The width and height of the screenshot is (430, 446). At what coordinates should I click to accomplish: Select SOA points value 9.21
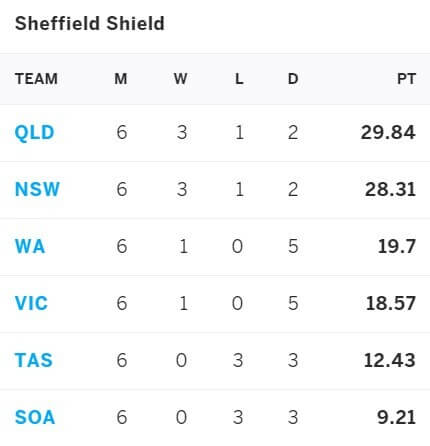tap(397, 417)
